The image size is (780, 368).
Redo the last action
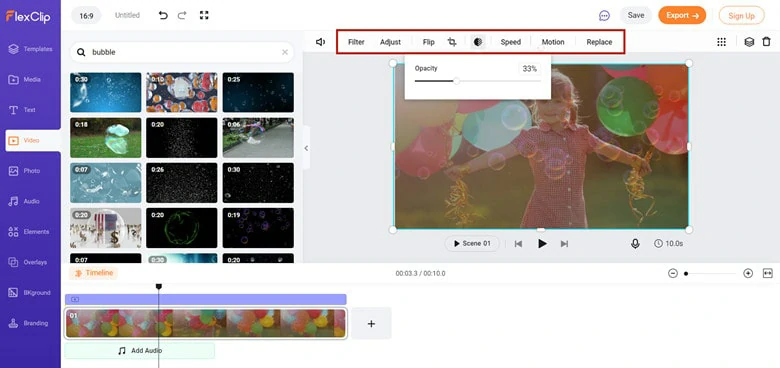pos(182,15)
